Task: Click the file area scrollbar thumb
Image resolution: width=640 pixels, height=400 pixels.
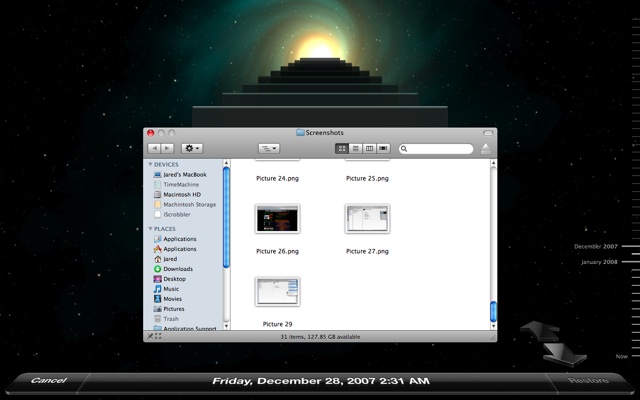Action: 493,311
